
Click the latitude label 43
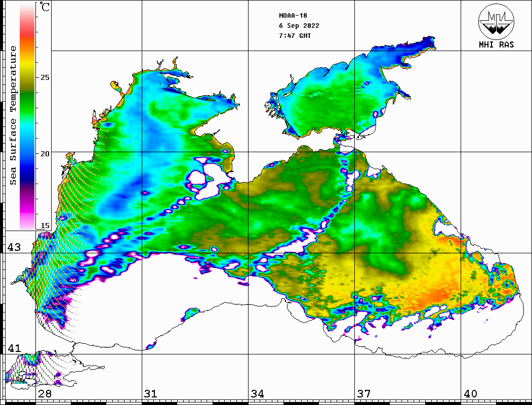[x=14, y=247]
